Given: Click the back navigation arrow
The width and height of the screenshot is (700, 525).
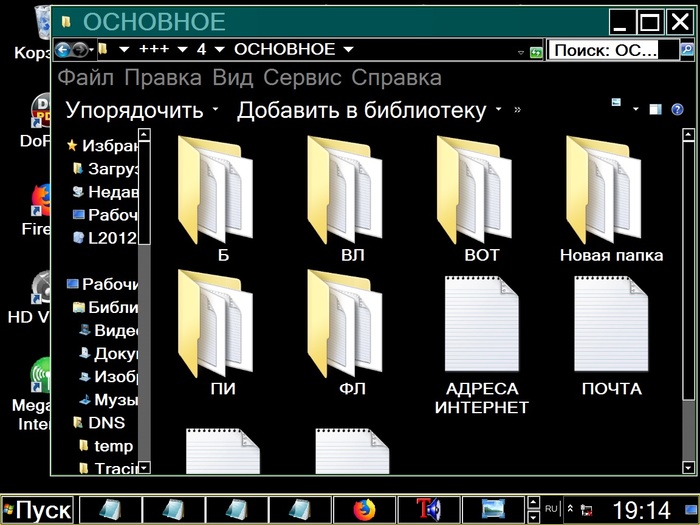Looking at the screenshot, I should (x=64, y=49).
